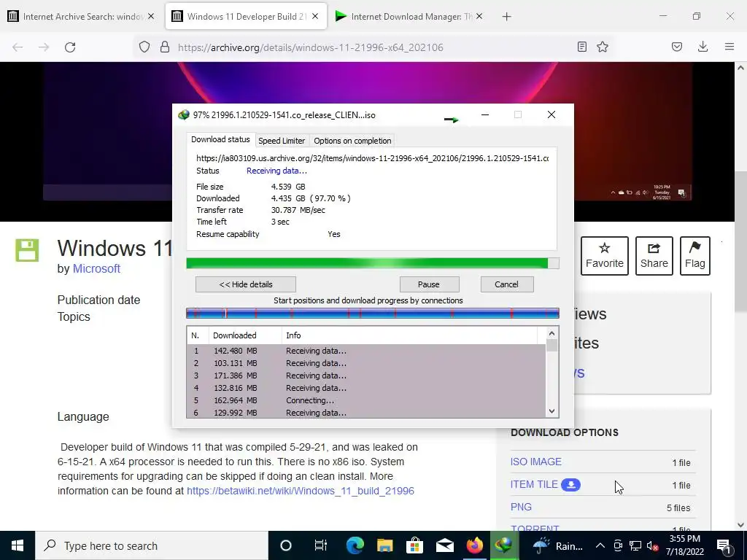Open Task View on taskbar
The image size is (747, 560).
[321, 545]
